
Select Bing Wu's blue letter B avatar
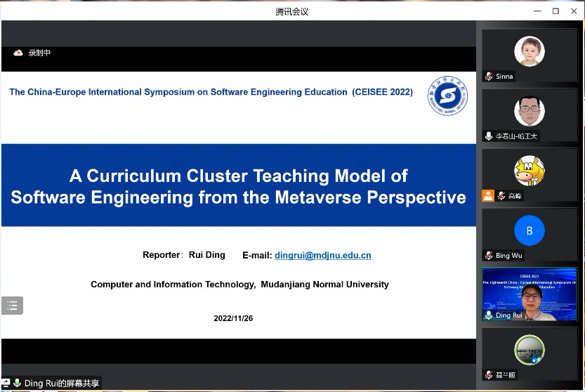click(x=529, y=230)
